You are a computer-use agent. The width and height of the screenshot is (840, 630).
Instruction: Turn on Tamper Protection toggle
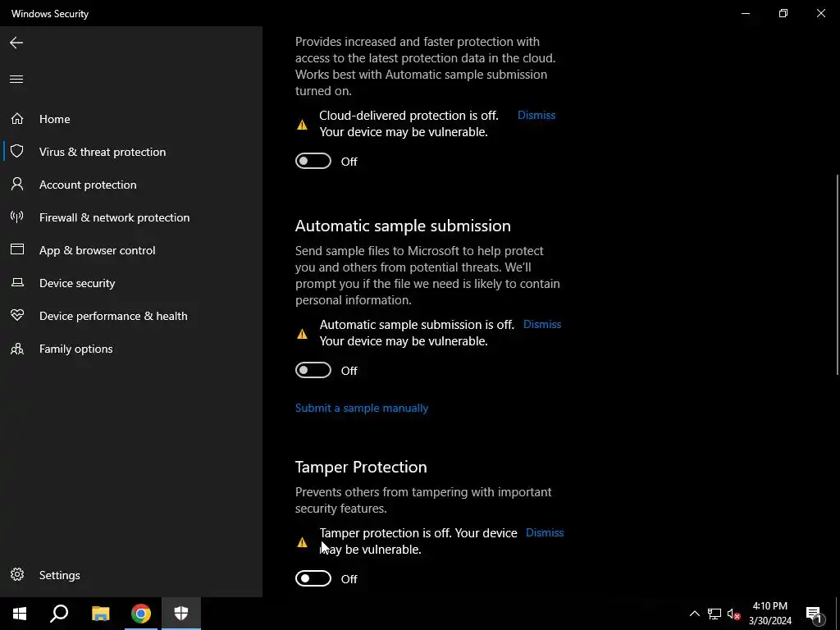pyautogui.click(x=313, y=578)
